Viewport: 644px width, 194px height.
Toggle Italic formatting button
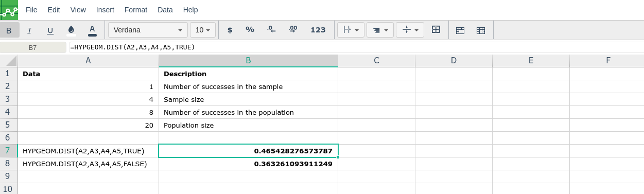pos(29,30)
